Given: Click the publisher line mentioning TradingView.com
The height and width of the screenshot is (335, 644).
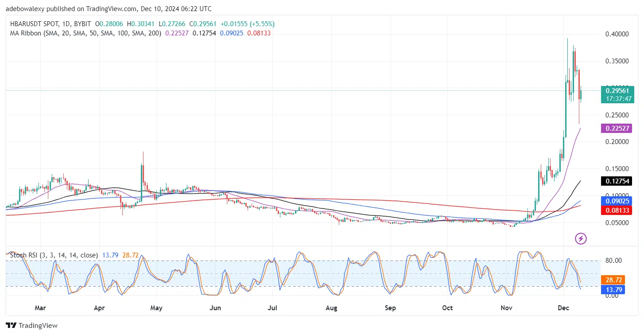Looking at the screenshot, I should (x=109, y=8).
